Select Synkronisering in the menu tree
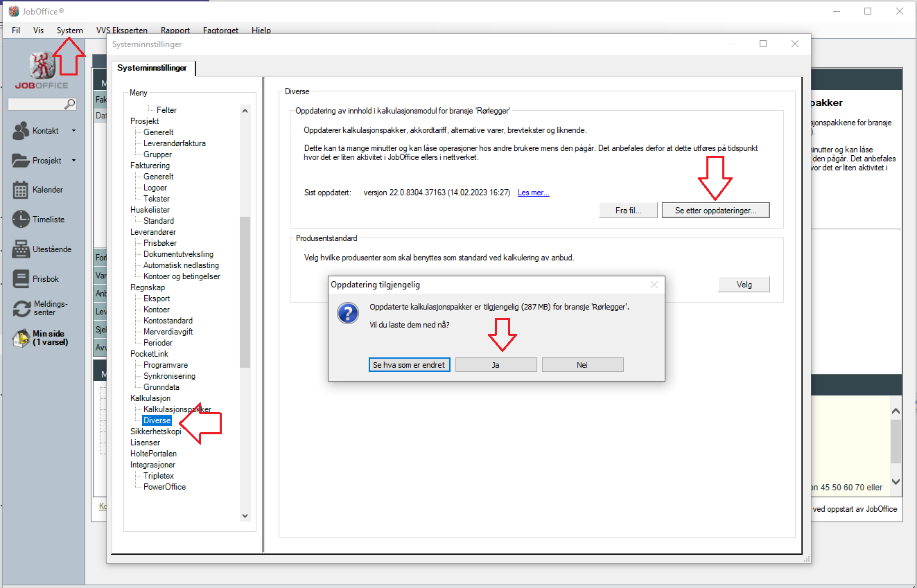 click(169, 376)
